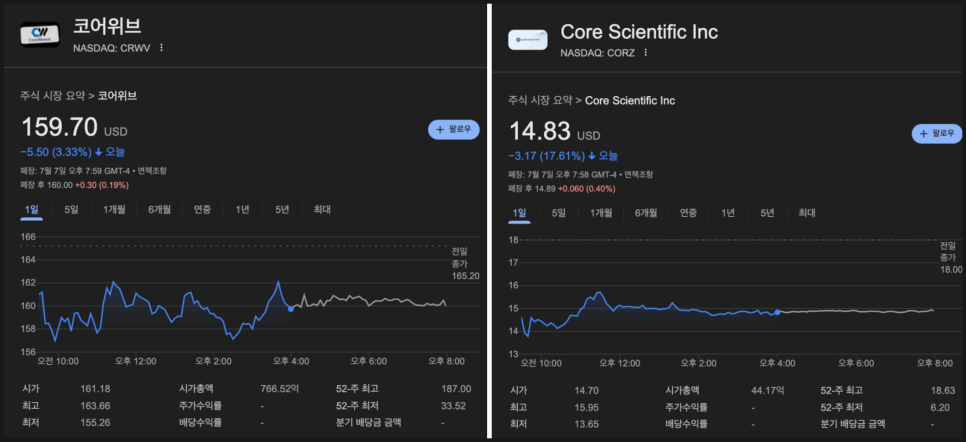Click the NASDAQ: CORZ ticker text

[598, 52]
